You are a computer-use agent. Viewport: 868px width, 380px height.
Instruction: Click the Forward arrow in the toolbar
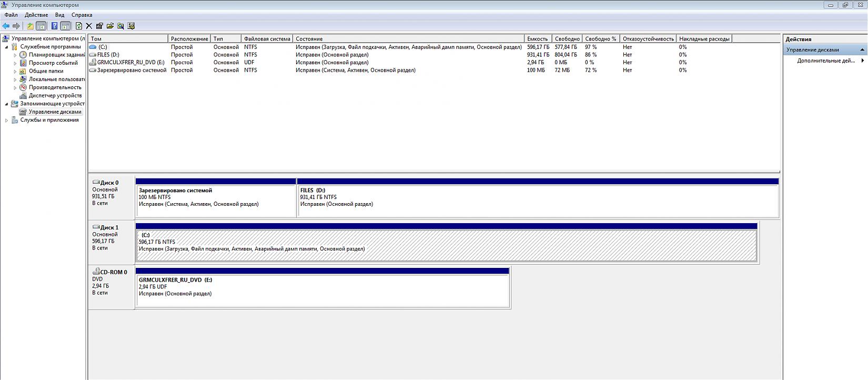coord(16,26)
